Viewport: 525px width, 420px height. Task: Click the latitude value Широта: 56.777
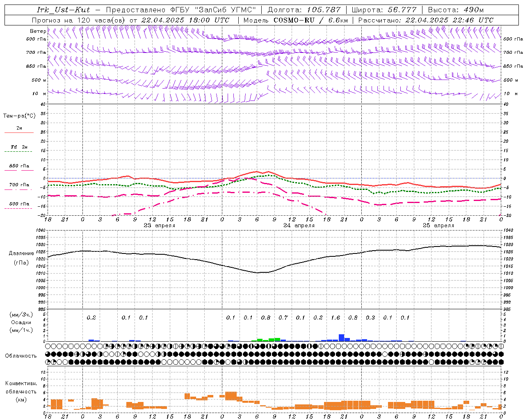coord(384,10)
